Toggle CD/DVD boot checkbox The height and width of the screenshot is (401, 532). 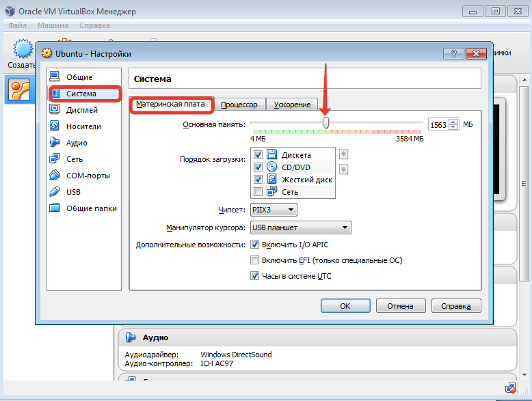point(258,167)
